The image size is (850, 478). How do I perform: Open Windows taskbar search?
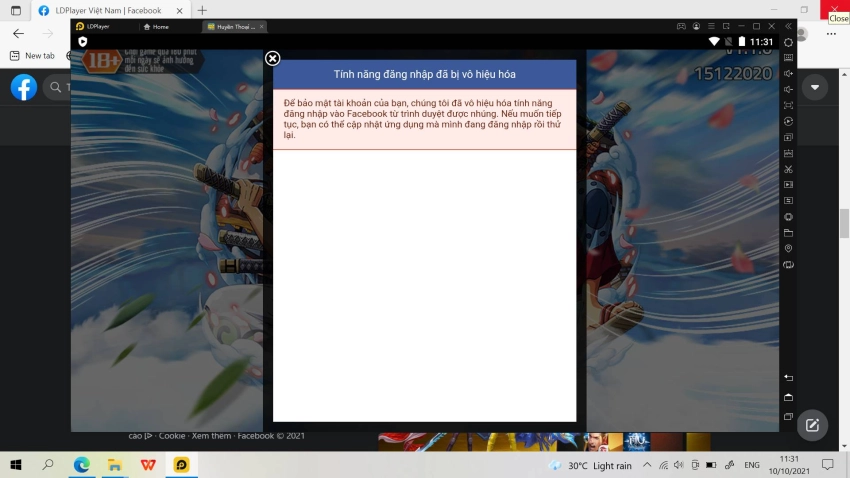click(x=48, y=464)
